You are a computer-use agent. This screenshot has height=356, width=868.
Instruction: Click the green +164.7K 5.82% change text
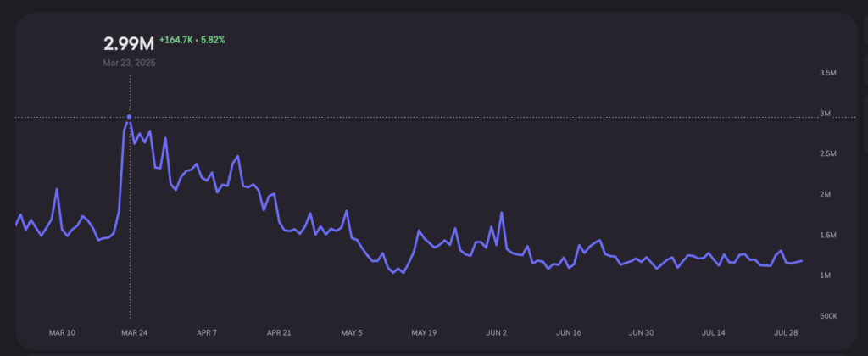pos(194,40)
